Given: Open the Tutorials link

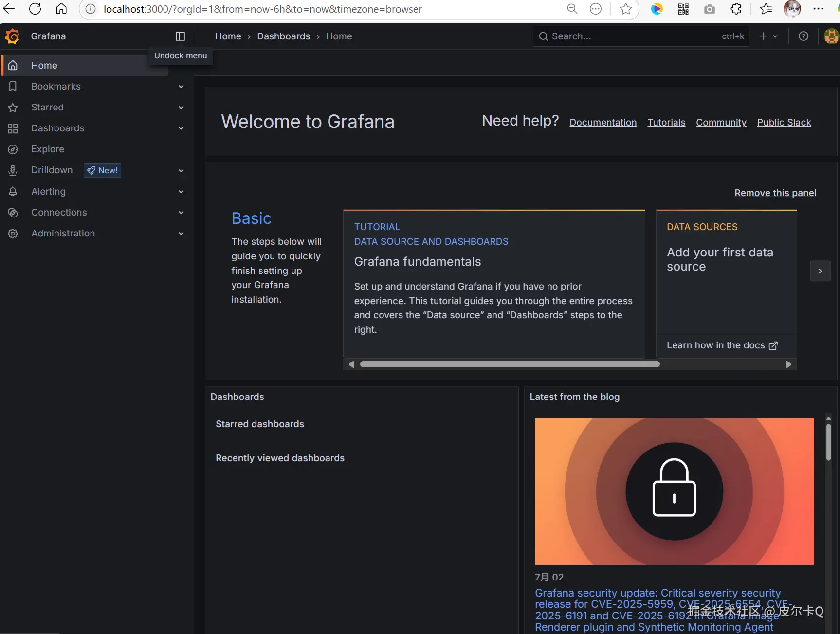Looking at the screenshot, I should (666, 123).
